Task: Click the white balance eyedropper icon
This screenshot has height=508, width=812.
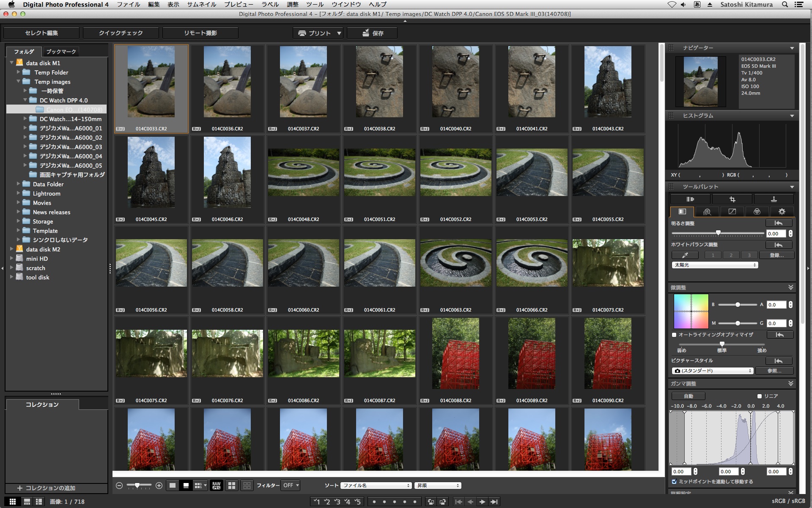Action: pyautogui.click(x=685, y=255)
